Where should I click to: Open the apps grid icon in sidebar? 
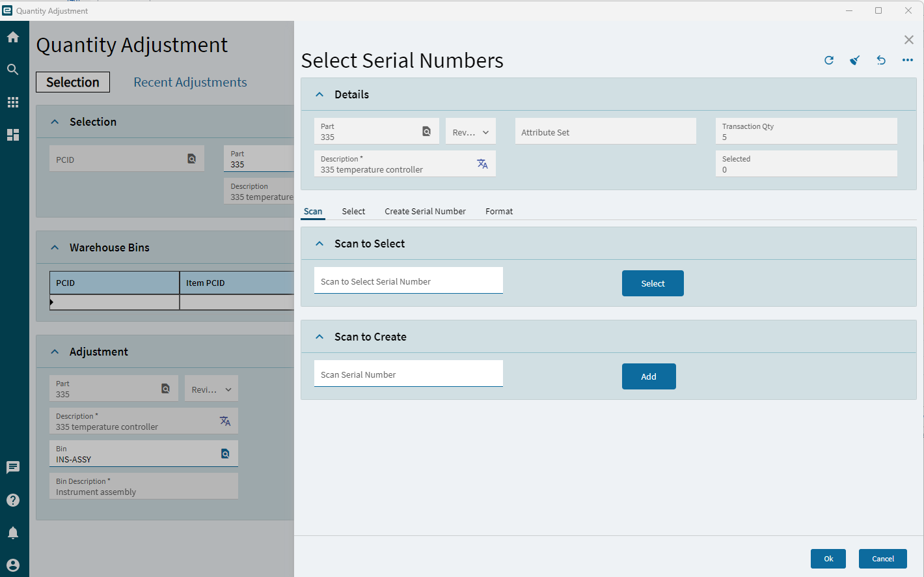tap(13, 102)
